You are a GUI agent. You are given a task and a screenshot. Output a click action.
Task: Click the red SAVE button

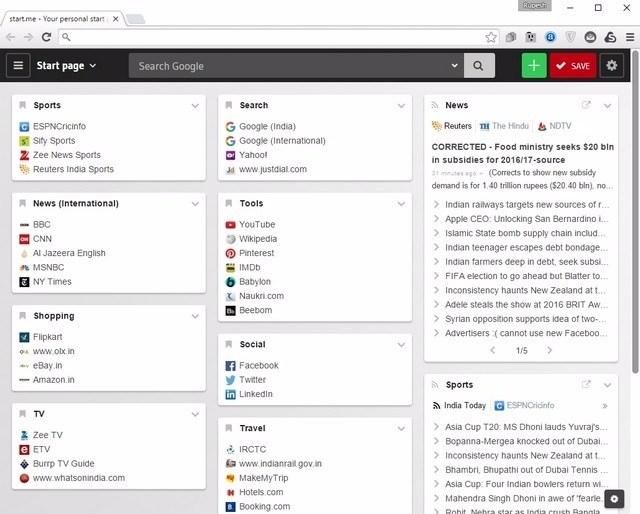(573, 66)
